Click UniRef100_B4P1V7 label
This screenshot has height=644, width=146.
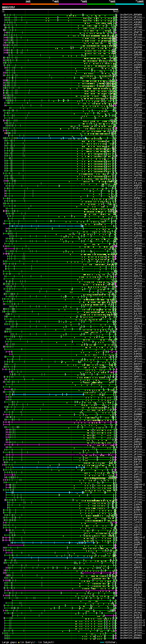point(131,351)
